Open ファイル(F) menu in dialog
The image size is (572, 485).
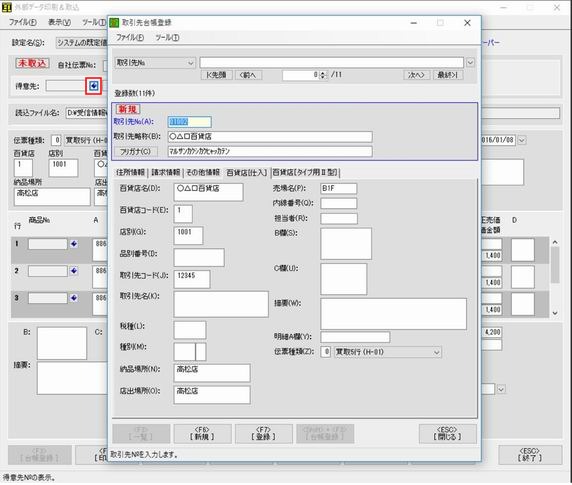[130, 38]
